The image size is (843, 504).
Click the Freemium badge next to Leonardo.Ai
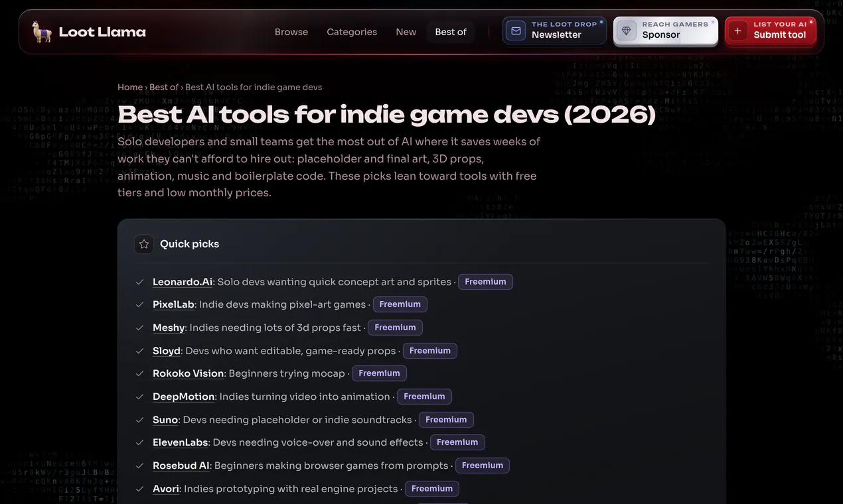pos(485,282)
